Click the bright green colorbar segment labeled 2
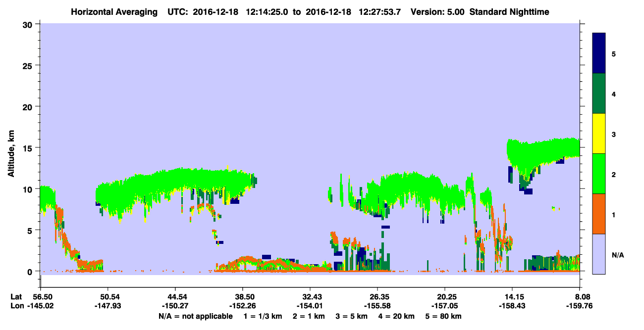The height and width of the screenshot is (330, 644). (599, 174)
